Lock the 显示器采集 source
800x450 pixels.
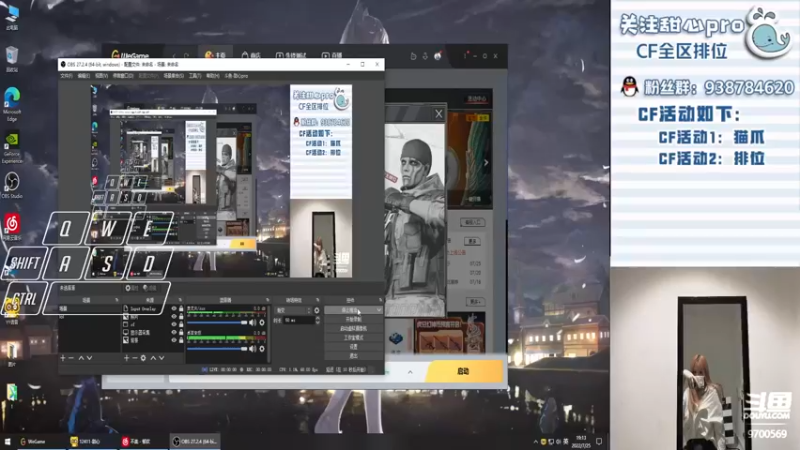coord(181,332)
